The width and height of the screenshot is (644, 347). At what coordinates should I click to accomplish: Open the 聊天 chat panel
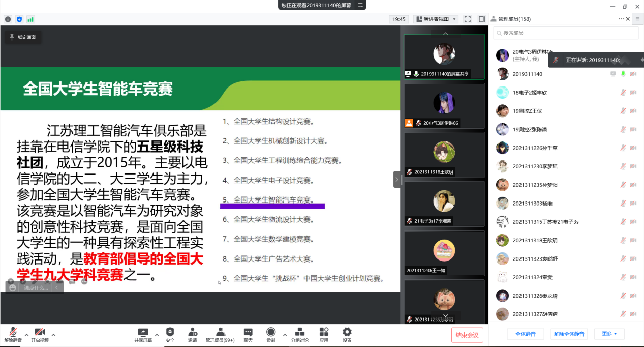pyautogui.click(x=248, y=335)
